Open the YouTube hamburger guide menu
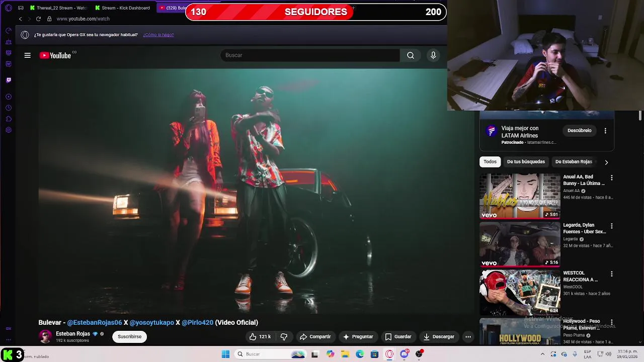Screen dimensions: 644x362 (28, 55)
